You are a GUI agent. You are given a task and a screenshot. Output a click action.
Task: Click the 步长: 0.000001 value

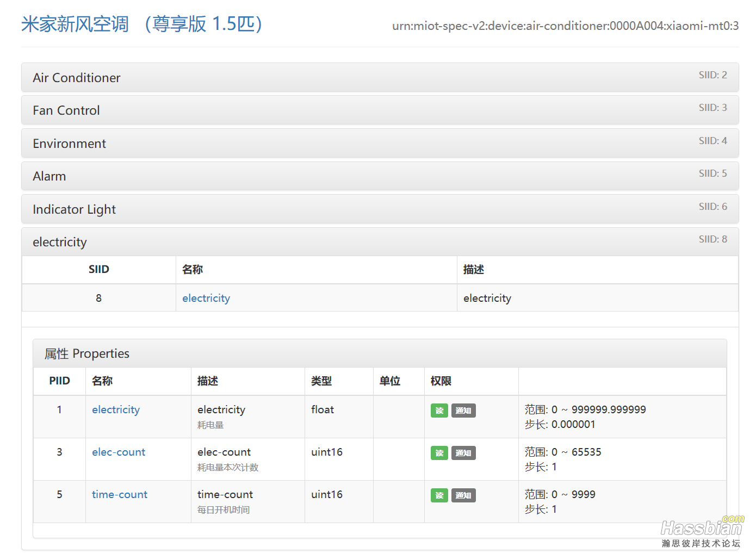tap(560, 424)
